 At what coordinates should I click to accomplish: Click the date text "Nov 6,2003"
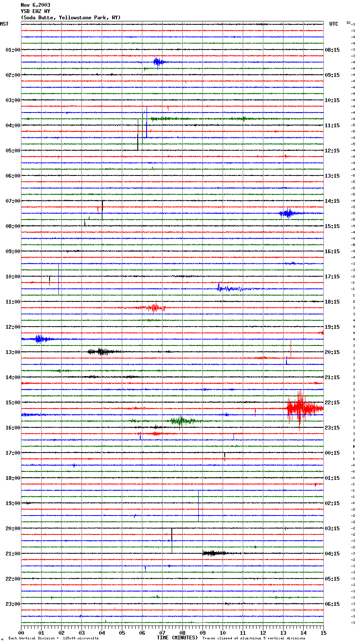35,5
